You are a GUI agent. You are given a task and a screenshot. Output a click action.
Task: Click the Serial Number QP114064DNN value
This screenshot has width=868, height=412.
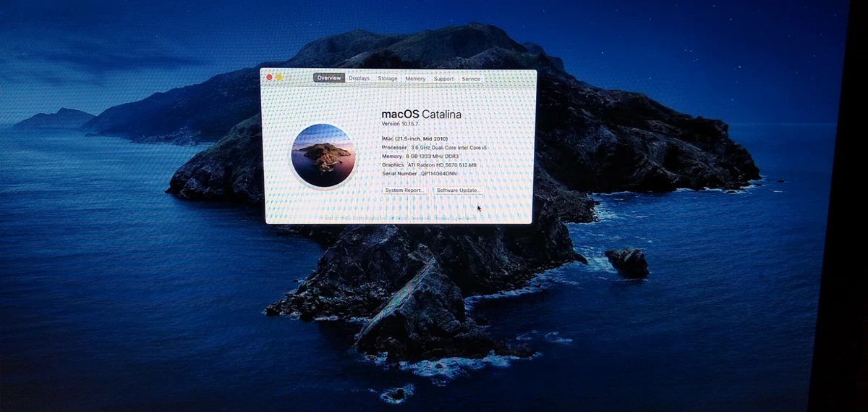click(439, 173)
